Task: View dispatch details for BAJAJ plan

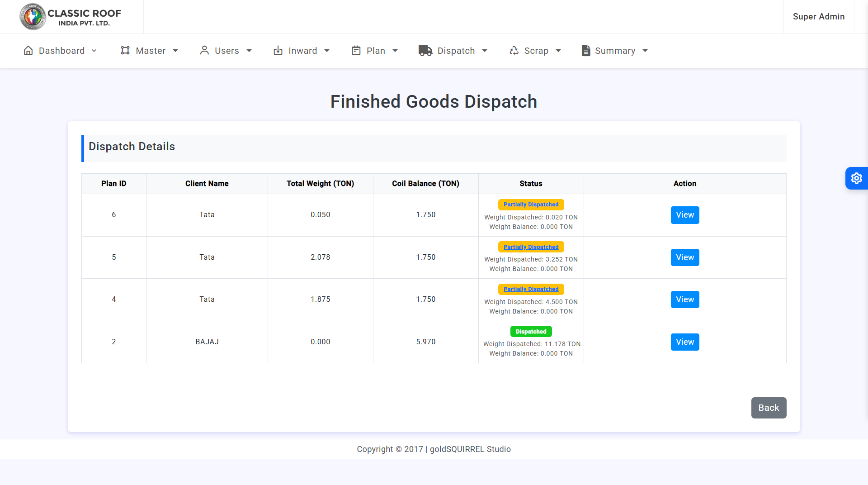Action: (684, 342)
